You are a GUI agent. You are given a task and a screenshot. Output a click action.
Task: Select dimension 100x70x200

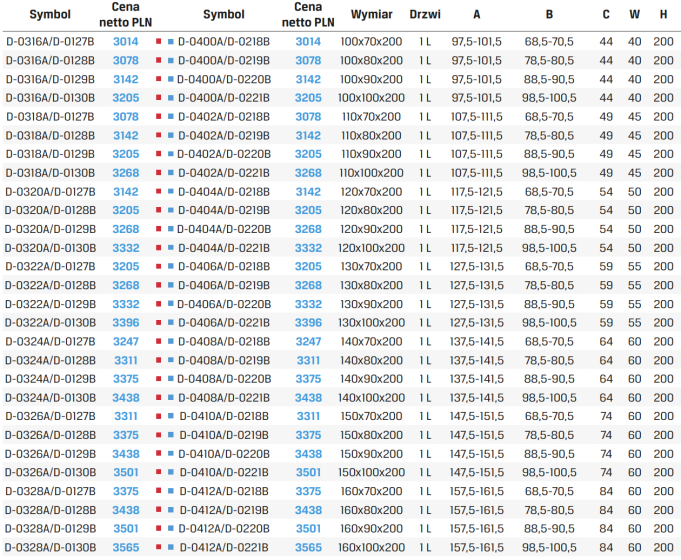pos(371,42)
